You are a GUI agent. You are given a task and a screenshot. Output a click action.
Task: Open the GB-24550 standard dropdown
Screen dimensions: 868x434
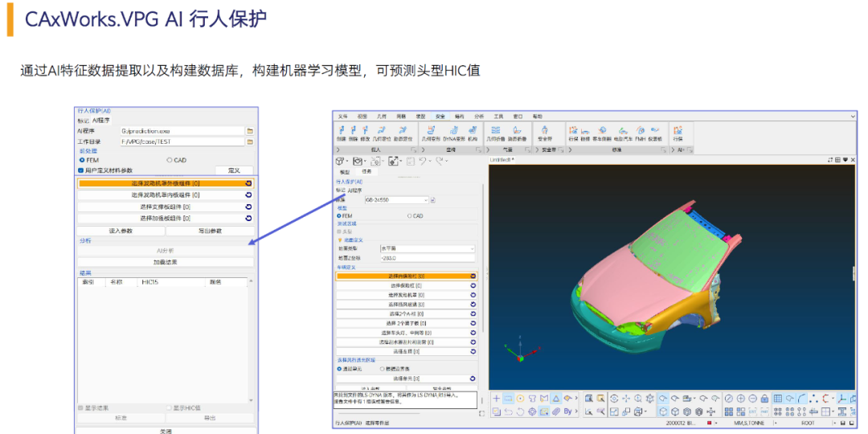click(x=396, y=200)
